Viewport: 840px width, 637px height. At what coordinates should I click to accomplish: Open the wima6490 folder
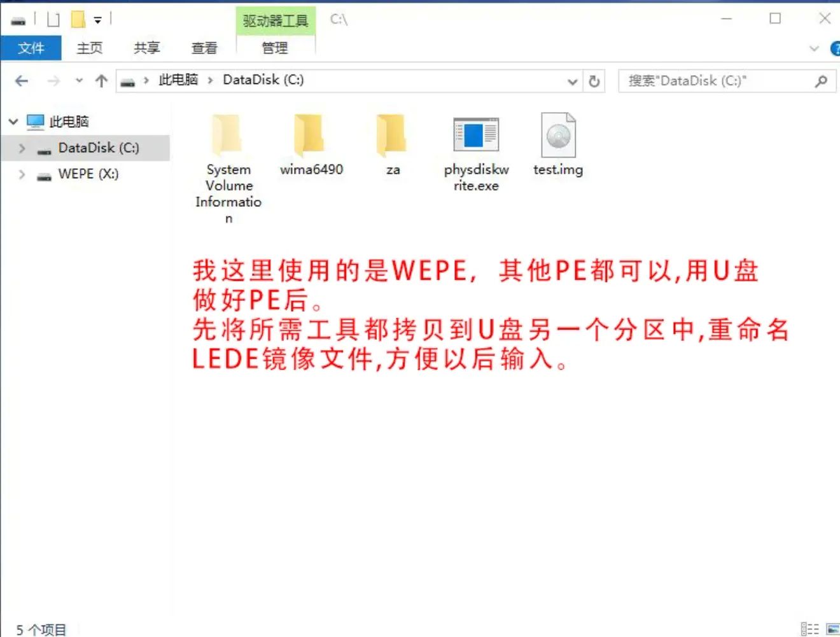311,136
